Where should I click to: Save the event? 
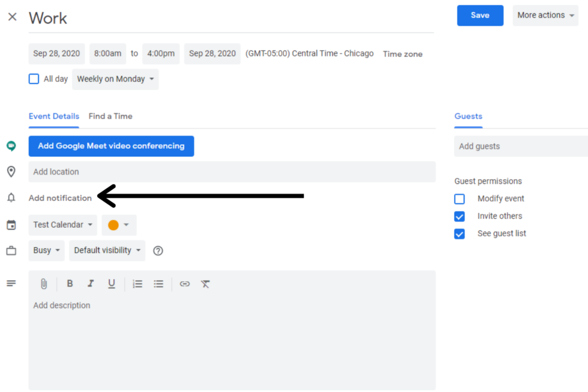coord(480,15)
